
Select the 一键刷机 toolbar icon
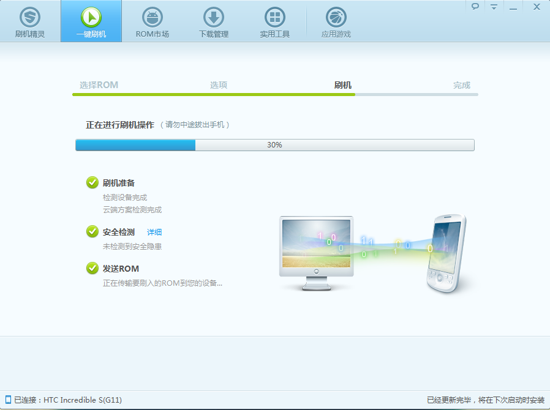point(91,17)
